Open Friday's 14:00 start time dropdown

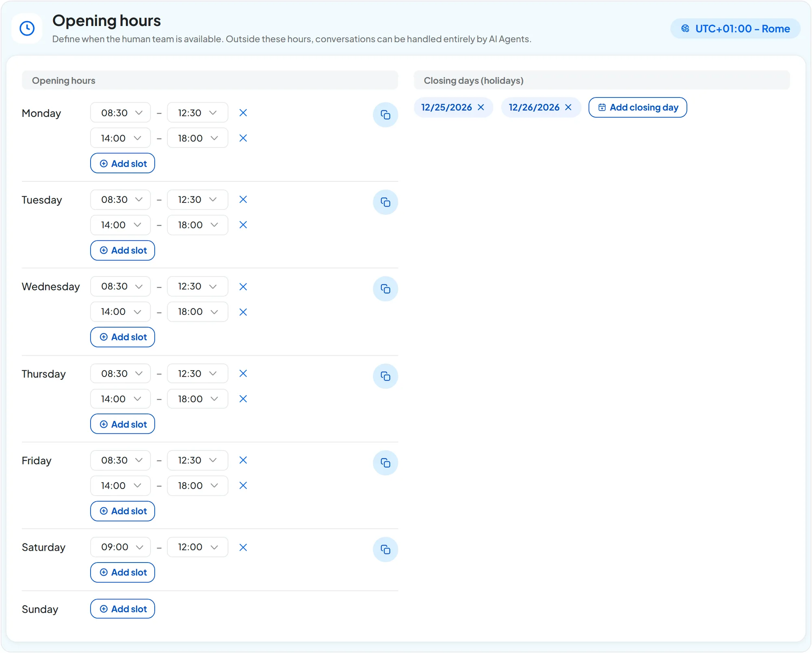pyautogui.click(x=121, y=486)
